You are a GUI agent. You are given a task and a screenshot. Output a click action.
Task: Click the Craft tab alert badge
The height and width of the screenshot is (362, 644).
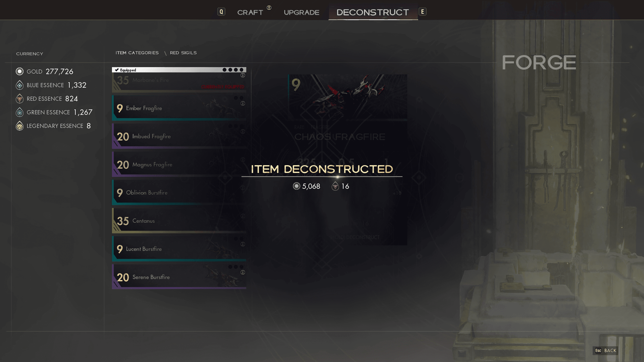pyautogui.click(x=269, y=8)
